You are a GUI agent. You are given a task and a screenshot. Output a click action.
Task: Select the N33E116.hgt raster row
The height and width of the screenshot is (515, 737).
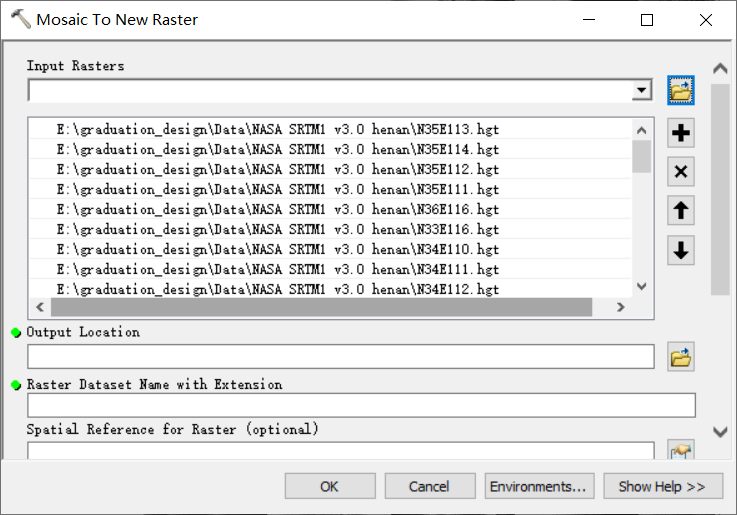pos(330,229)
